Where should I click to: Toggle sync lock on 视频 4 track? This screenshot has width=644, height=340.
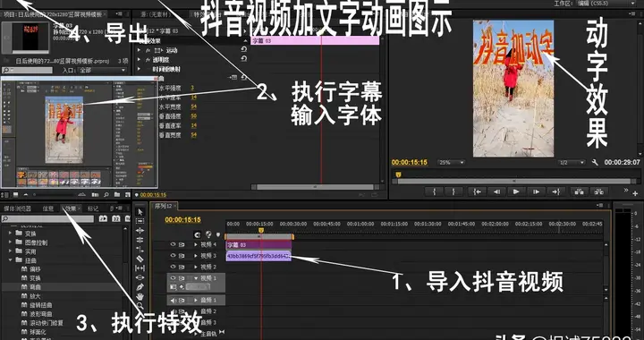[182, 244]
